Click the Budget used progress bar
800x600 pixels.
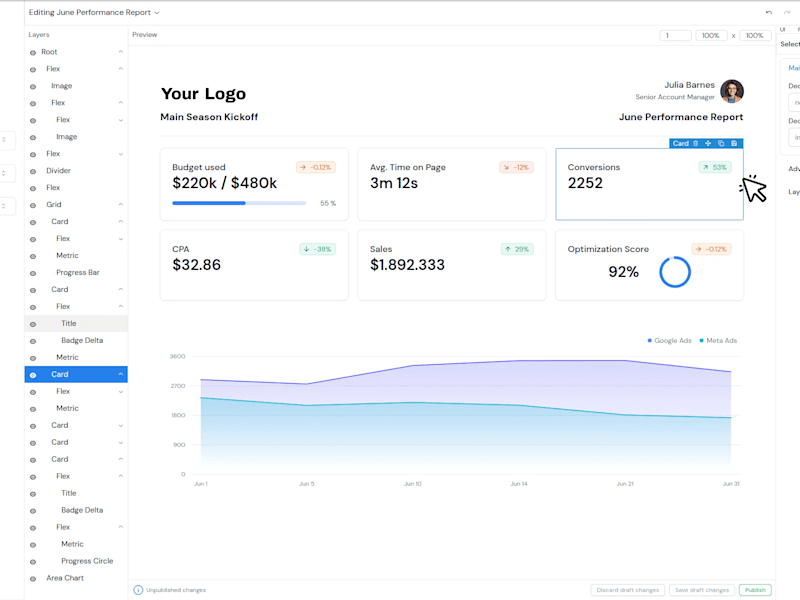point(239,203)
